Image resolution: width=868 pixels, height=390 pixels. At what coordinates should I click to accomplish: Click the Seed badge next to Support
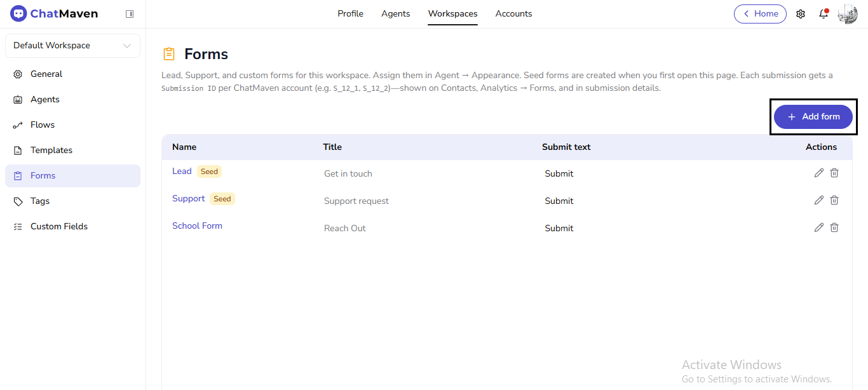tap(222, 198)
